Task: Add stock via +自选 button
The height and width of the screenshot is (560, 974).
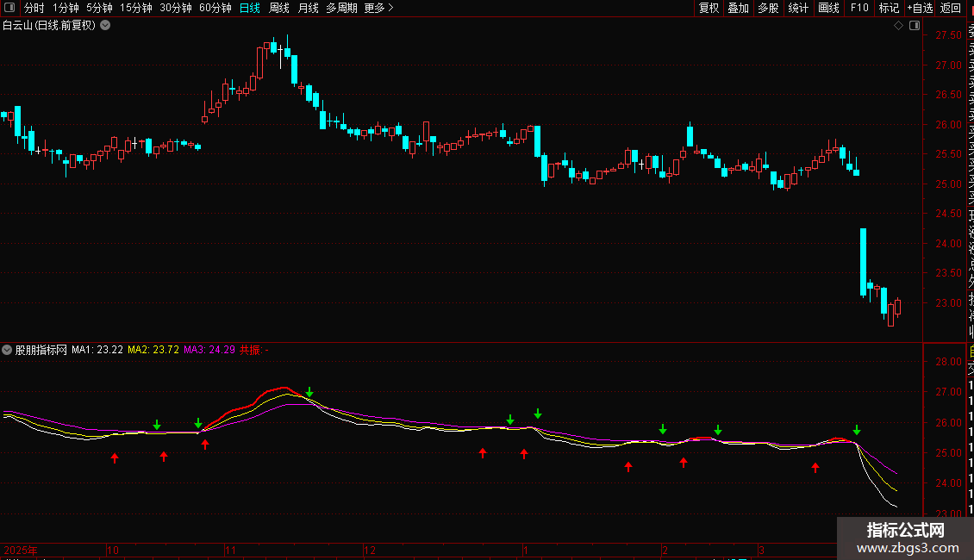Action: click(x=920, y=8)
